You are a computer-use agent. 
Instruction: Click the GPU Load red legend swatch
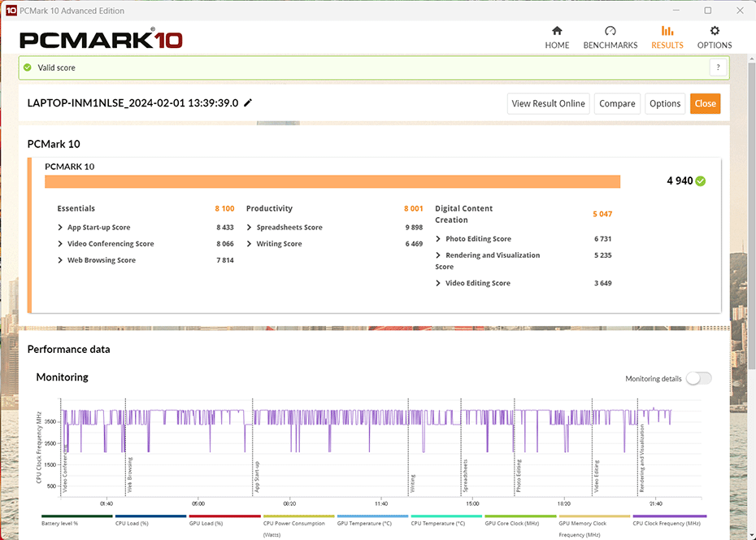[225, 516]
